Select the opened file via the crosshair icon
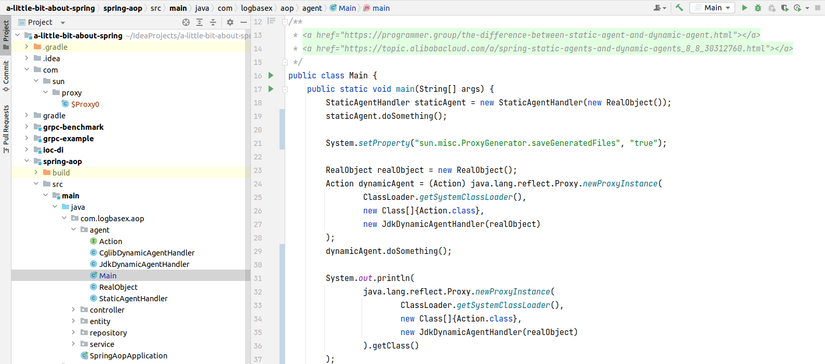The width and height of the screenshot is (825, 364). coord(185,22)
